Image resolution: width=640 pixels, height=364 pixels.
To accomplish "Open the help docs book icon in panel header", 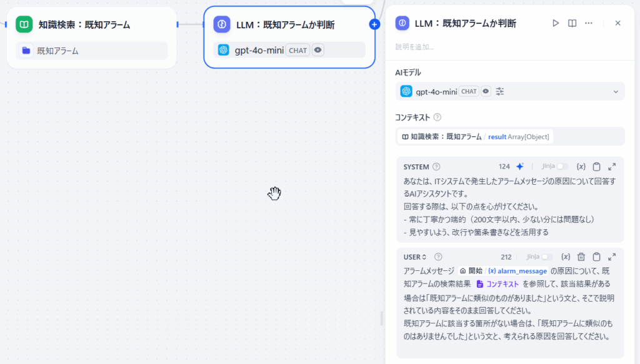I will 572,23.
